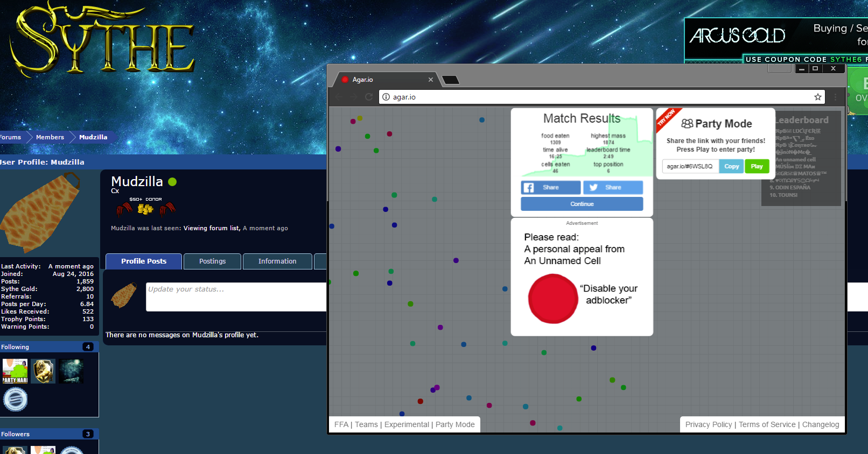This screenshot has height=454, width=868.
Task: Click the Viewing forum list link
Action: coord(211,228)
